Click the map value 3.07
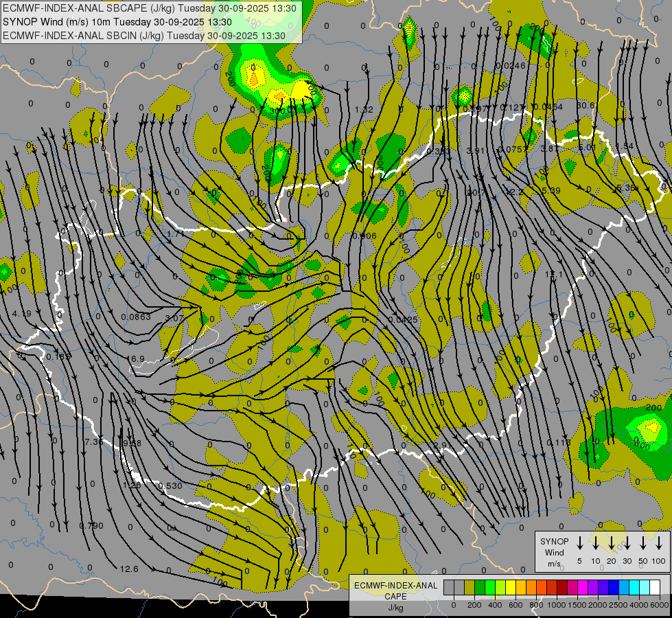Image resolution: width=672 pixels, height=618 pixels. (174, 319)
